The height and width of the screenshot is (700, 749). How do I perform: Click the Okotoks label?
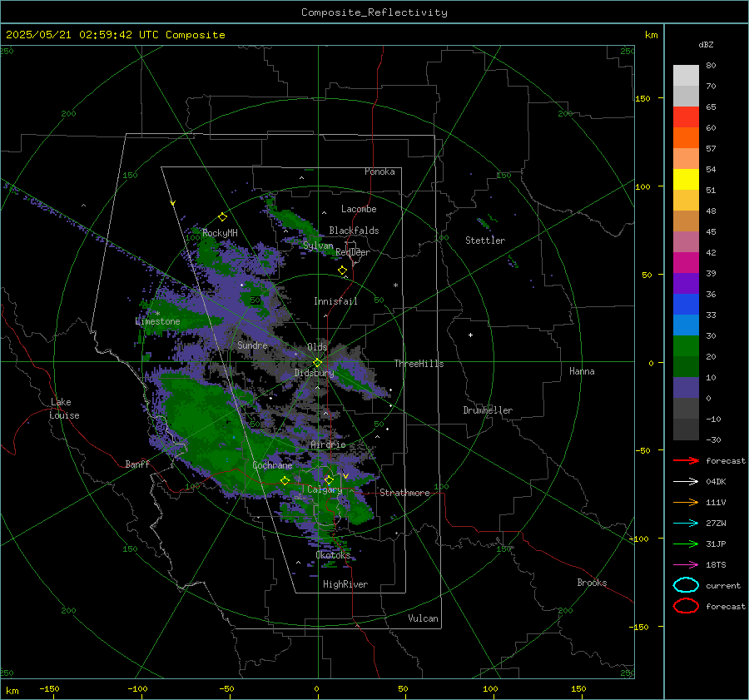pos(333,555)
